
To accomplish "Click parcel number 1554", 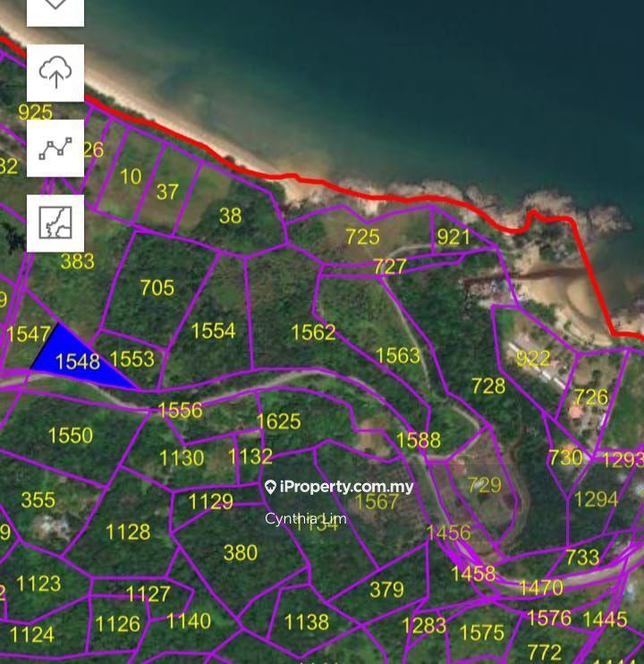I will [213, 330].
